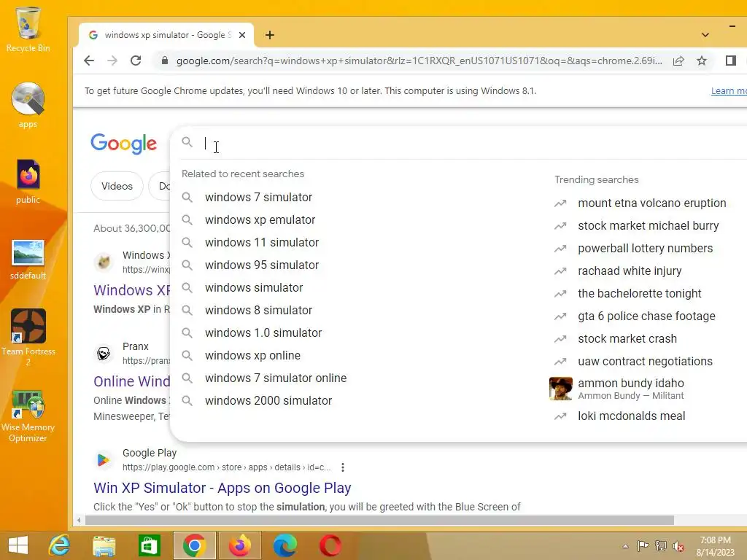The width and height of the screenshot is (747, 560).
Task: Open File Explorer from taskbar
Action: [104, 545]
